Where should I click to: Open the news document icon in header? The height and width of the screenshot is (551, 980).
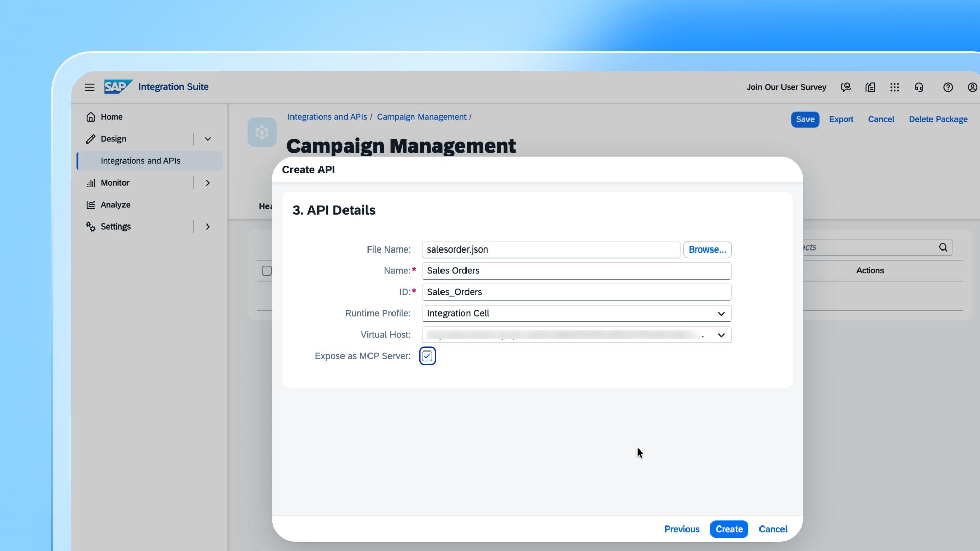point(870,87)
